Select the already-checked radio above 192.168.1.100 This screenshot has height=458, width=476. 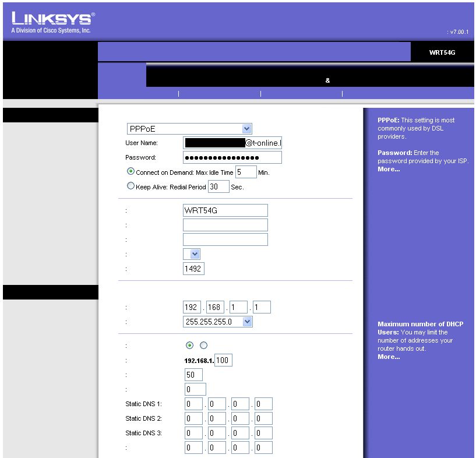point(189,345)
